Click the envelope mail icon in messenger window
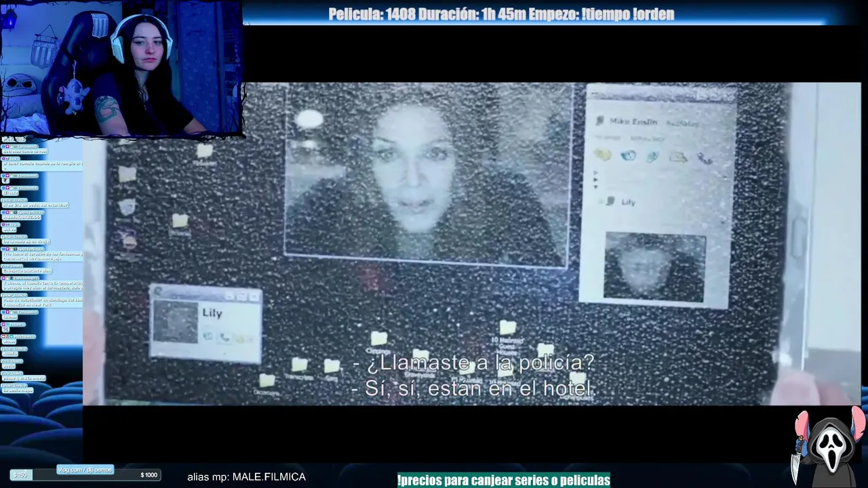868x488 pixels. [x=679, y=157]
